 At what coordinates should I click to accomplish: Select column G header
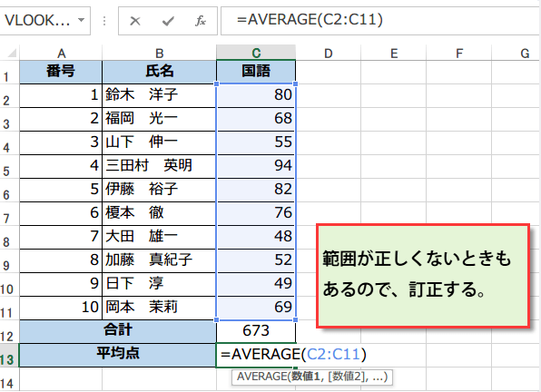516,54
